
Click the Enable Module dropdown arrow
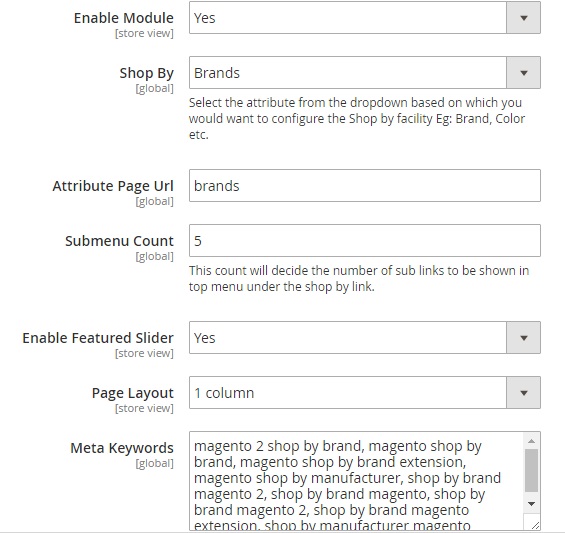tap(524, 18)
